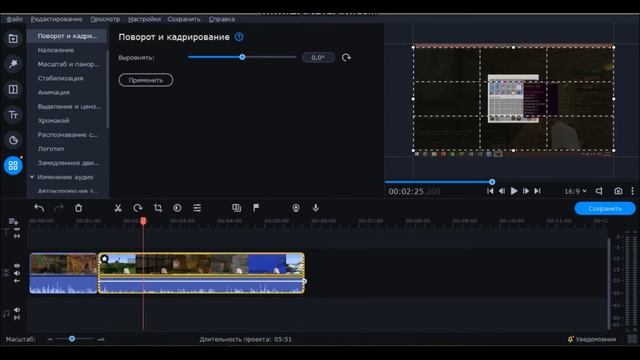
Task: Reset the angle with circular arrow
Action: [346, 58]
